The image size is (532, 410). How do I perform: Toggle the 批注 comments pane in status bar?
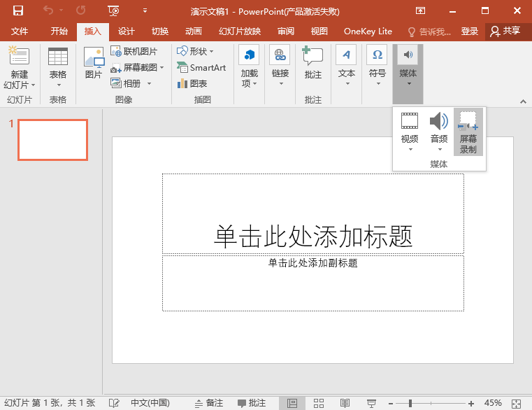tap(252, 403)
